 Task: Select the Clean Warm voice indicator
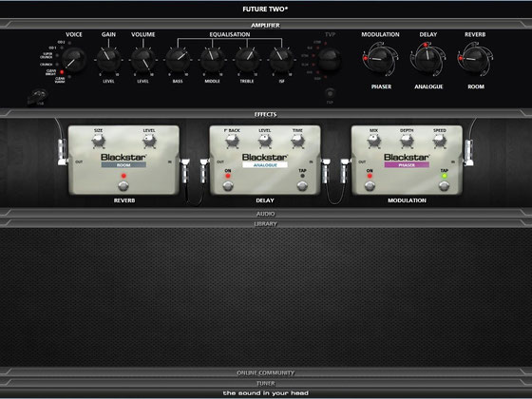(69, 77)
